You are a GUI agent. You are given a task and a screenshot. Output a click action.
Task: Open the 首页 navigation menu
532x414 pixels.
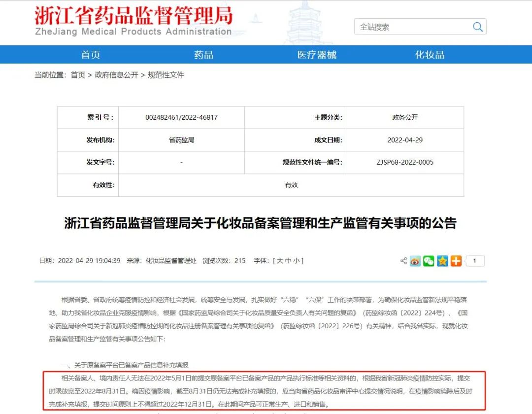pyautogui.click(x=91, y=55)
